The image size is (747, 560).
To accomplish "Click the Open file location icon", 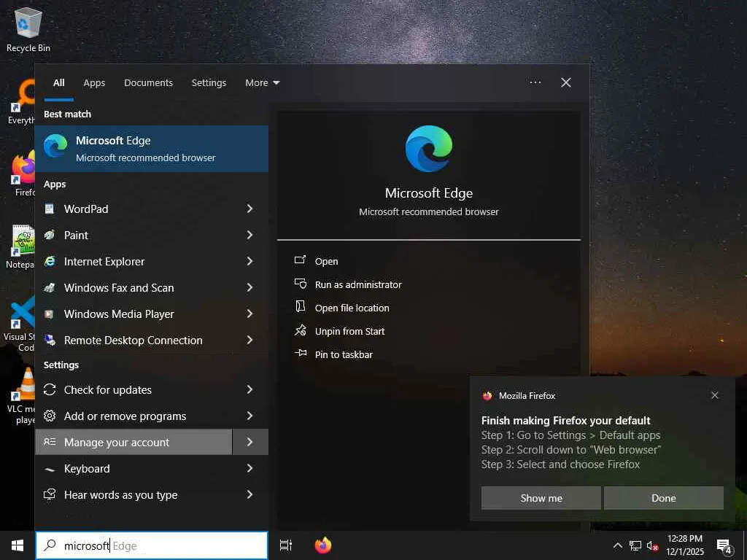I will (x=300, y=306).
